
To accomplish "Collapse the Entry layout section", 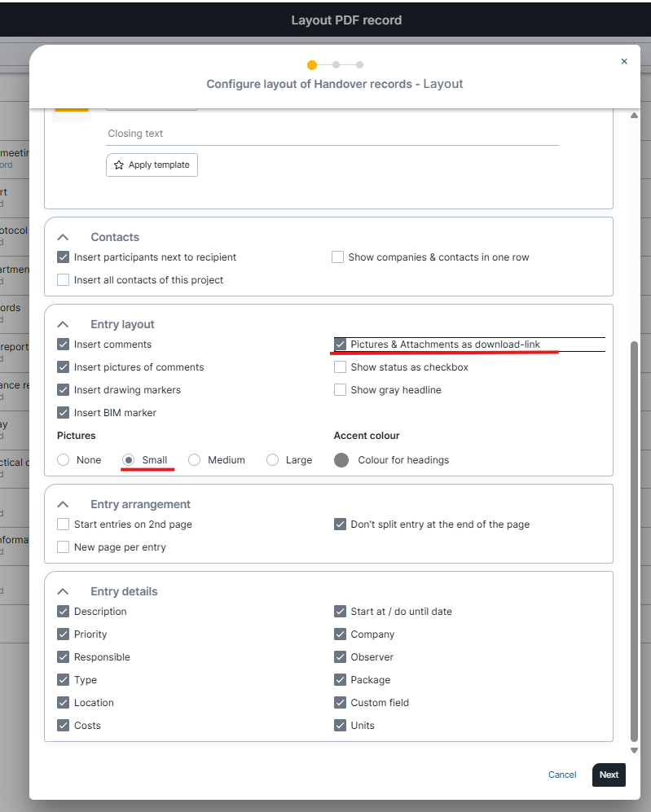I will tap(64, 325).
